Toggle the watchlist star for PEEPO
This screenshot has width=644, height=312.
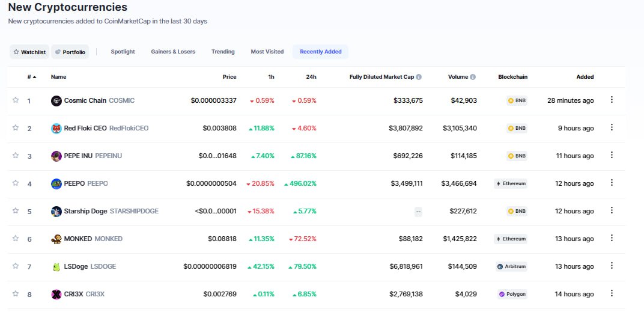point(16,183)
